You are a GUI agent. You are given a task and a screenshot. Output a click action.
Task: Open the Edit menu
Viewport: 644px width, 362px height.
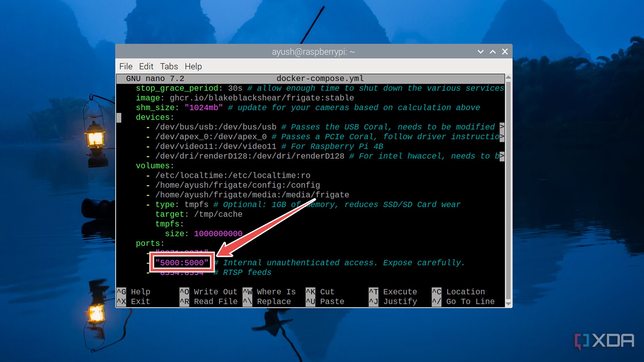point(146,66)
